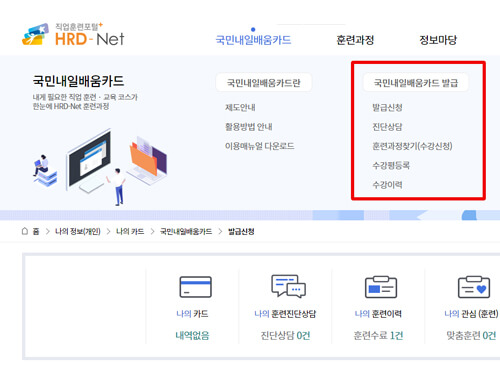Go to 나의 정보(개인) breadcrumb

point(78,231)
